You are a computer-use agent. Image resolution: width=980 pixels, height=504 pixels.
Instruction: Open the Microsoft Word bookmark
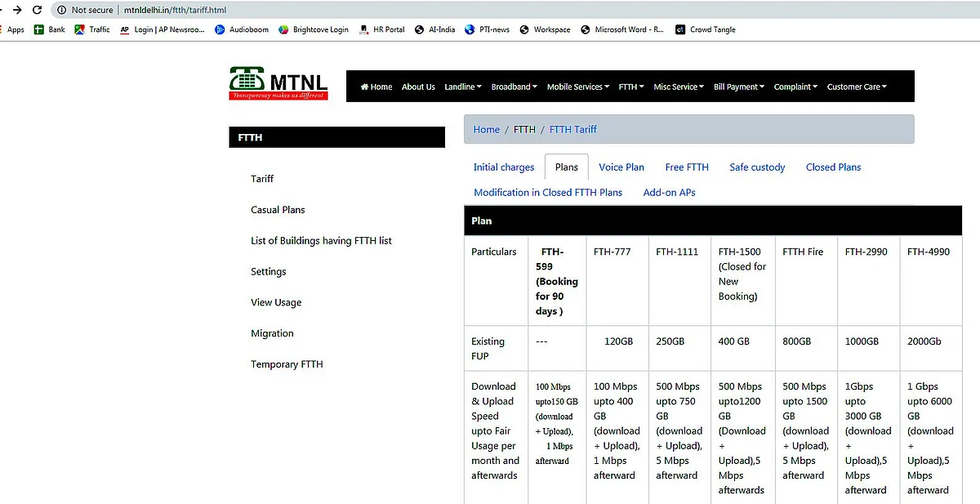tap(622, 29)
